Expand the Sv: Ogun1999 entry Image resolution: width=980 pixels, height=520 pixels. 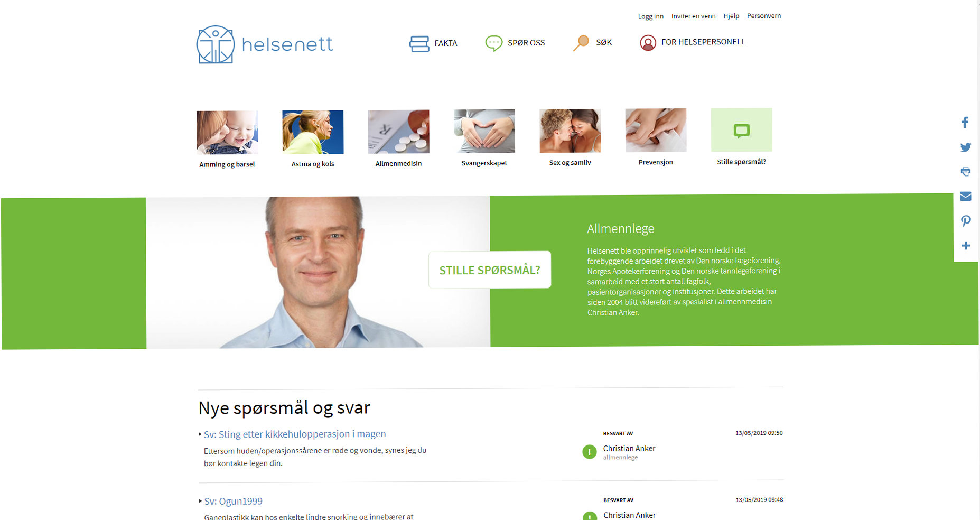tap(233, 501)
